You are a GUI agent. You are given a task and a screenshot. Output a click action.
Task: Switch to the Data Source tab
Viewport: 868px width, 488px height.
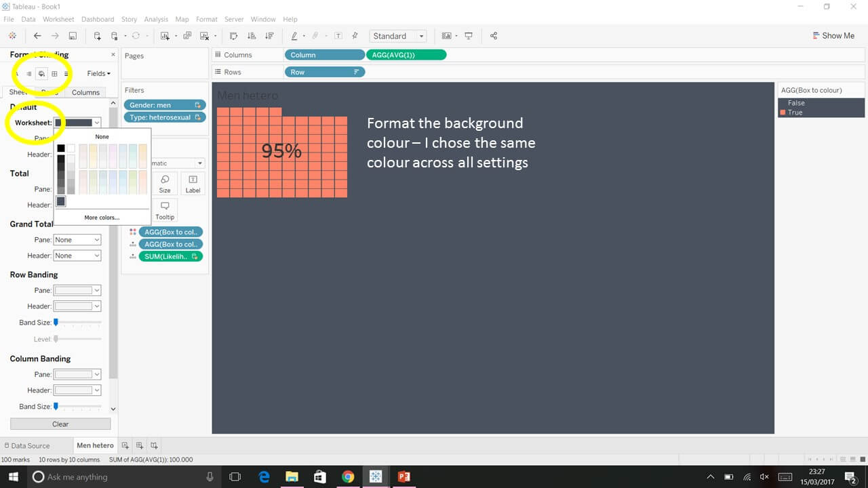coord(31,445)
